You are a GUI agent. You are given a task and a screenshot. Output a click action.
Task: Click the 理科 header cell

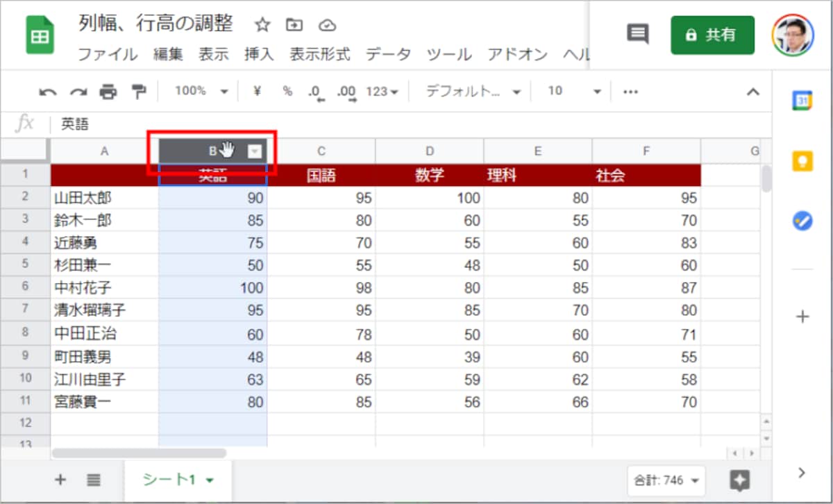point(538,176)
